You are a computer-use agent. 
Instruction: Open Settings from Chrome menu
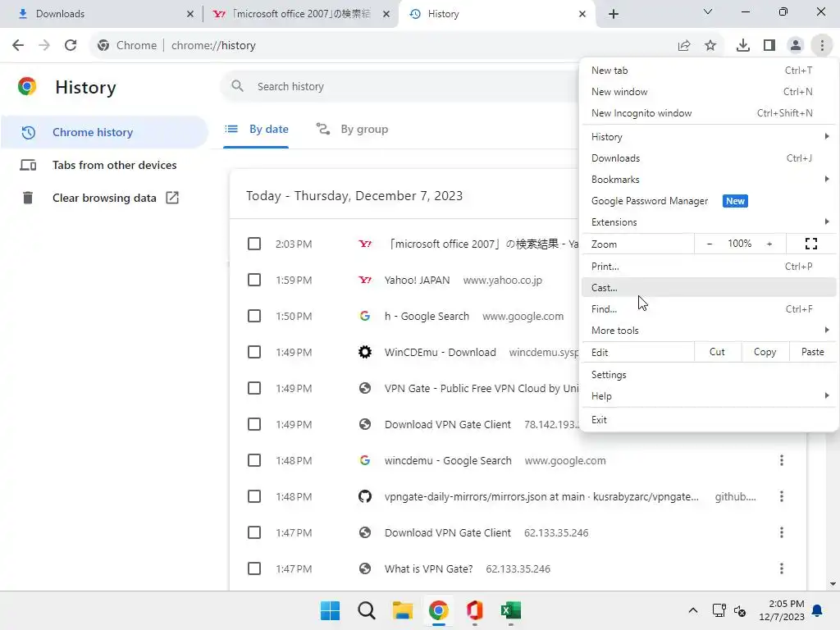click(x=709, y=374)
